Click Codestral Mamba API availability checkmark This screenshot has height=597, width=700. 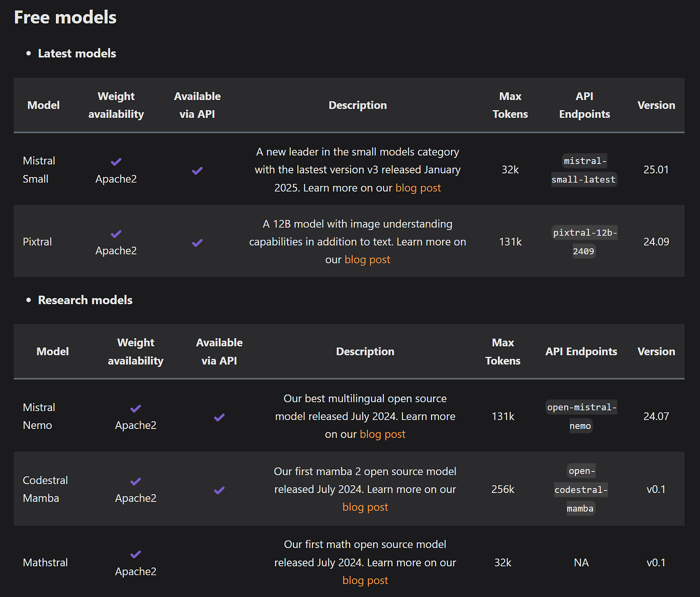coord(219,490)
